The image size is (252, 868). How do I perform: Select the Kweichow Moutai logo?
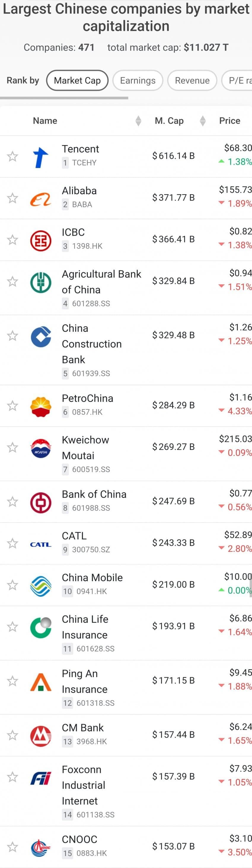[41, 448]
